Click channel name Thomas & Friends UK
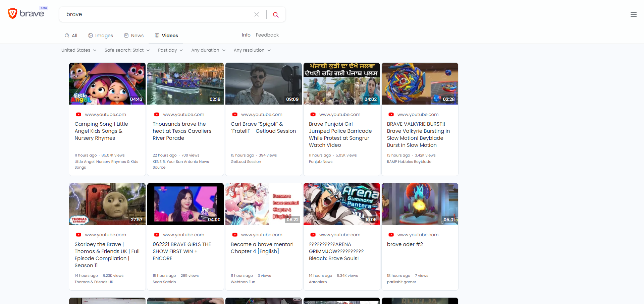The image size is (644, 304). [x=94, y=282]
